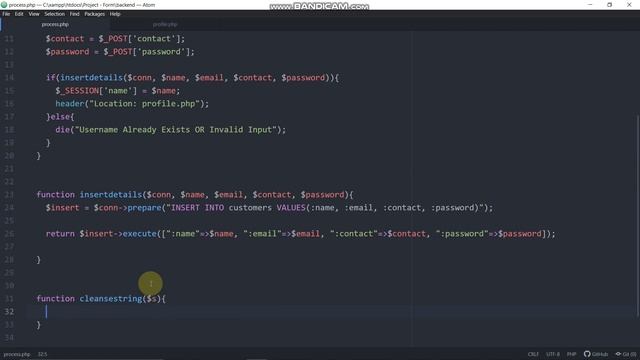Select line number 32 in the gutter

tap(9, 311)
